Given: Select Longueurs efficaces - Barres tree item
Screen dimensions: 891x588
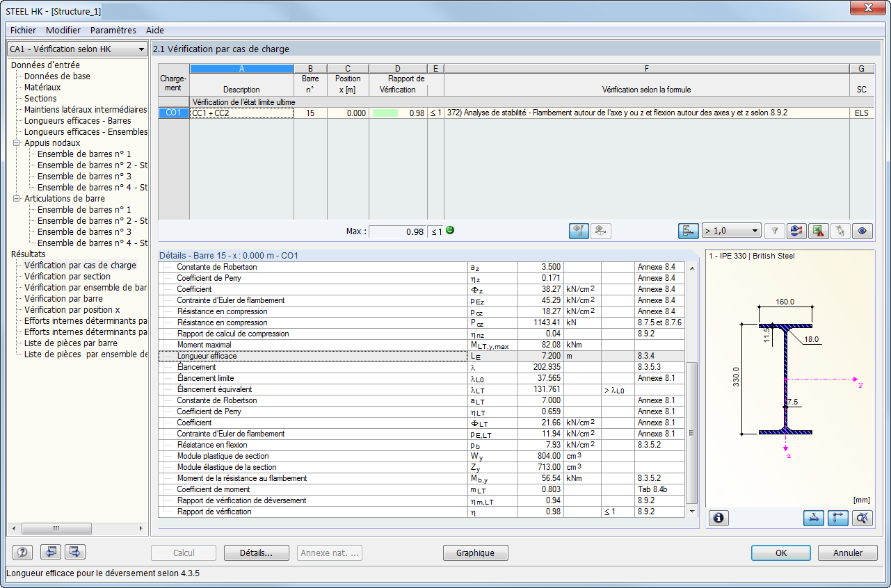Looking at the screenshot, I should click(78, 121).
